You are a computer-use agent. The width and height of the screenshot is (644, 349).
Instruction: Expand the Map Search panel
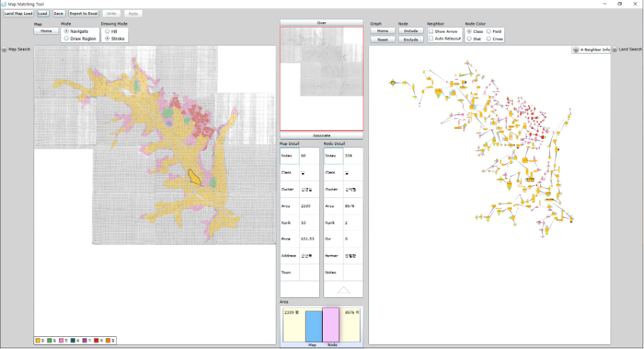pos(4,49)
